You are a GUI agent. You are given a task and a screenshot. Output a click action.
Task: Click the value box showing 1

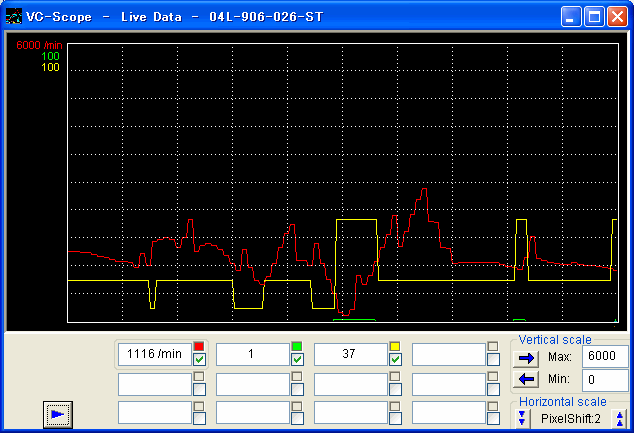pyautogui.click(x=252, y=354)
